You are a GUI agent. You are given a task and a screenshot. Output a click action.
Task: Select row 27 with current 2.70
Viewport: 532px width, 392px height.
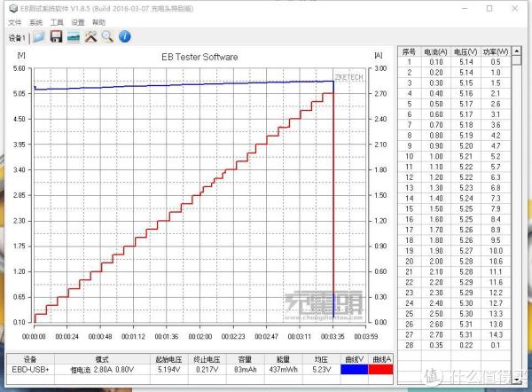coord(454,334)
